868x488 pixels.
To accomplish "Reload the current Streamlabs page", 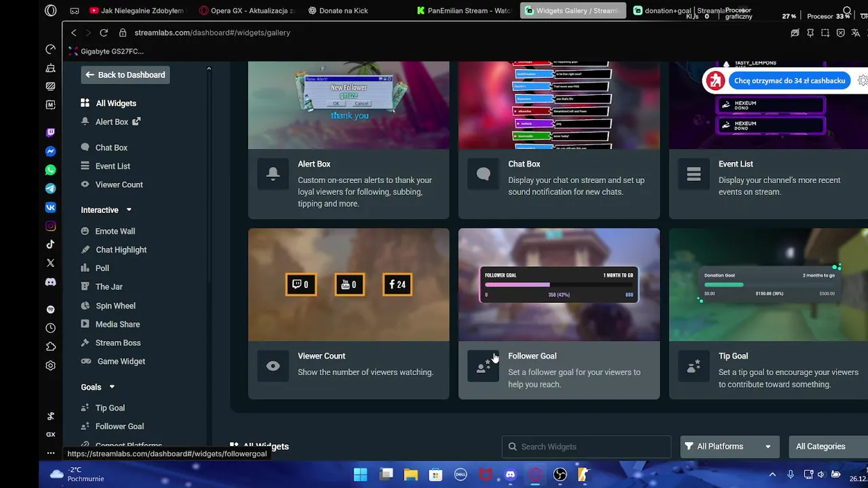I will coord(104,33).
